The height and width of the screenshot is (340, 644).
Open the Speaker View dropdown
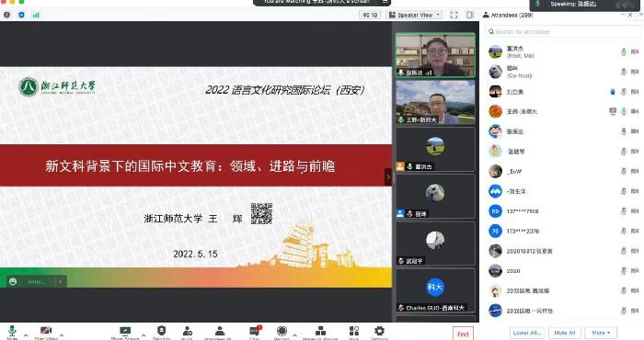[x=415, y=15]
